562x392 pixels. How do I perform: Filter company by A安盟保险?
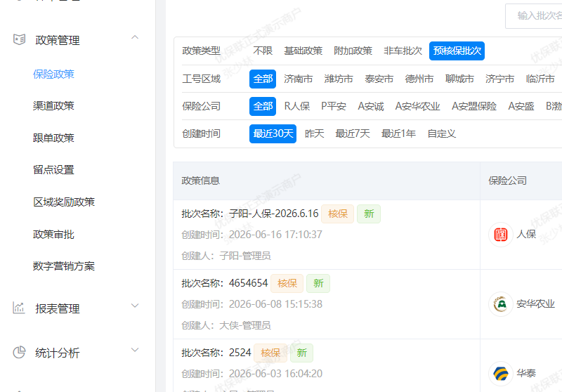[474, 106]
